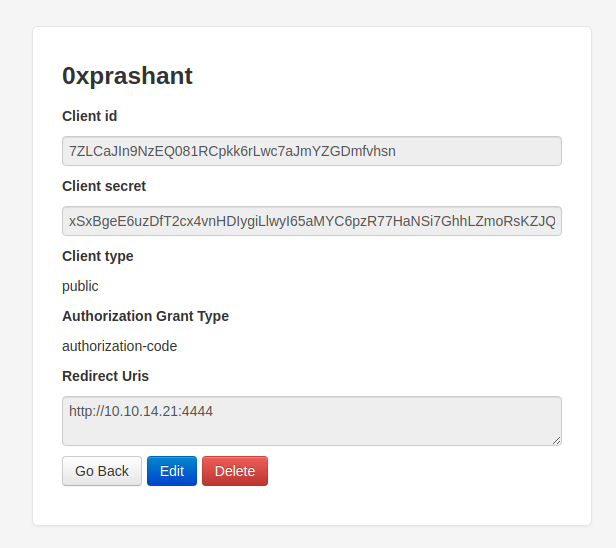The width and height of the screenshot is (616, 548).
Task: Click the Authorization Grant Type label
Action: pos(145,316)
